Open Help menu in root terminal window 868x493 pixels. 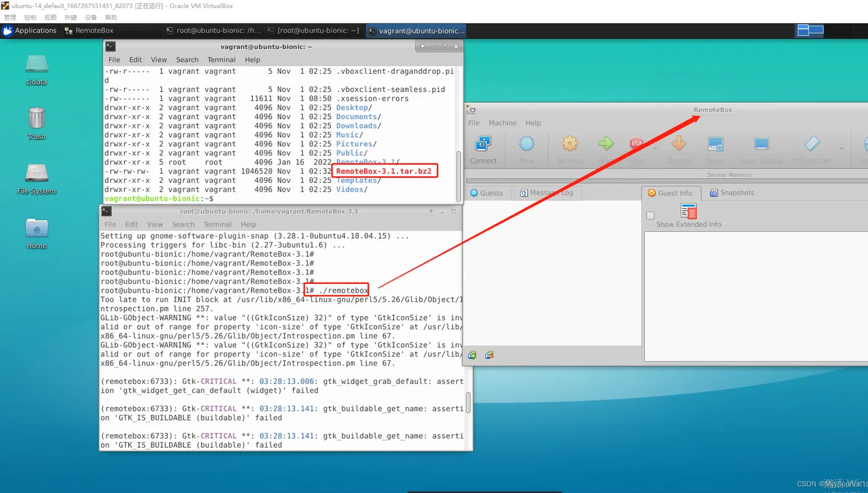pyautogui.click(x=249, y=224)
